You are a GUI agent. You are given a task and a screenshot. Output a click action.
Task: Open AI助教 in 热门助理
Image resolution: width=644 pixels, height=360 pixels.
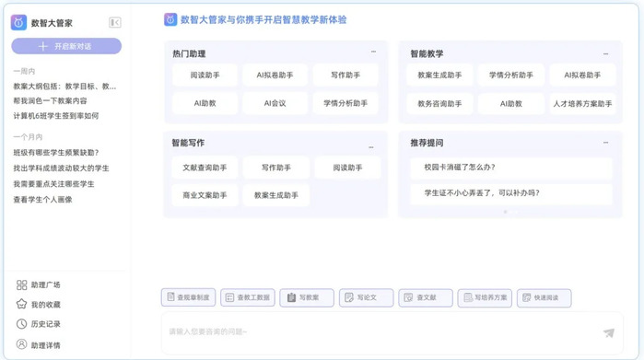pos(205,103)
